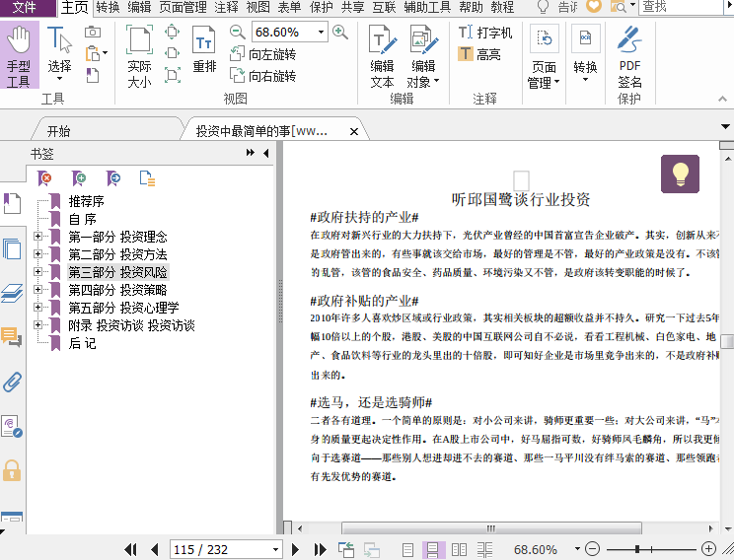Click the zoom in magnifier in ribbon
Screen dimensions: 734x560
coord(339,32)
